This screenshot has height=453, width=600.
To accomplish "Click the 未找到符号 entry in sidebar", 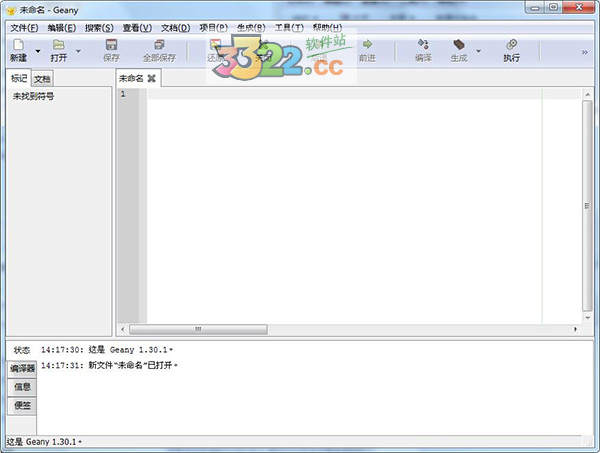I will point(33,96).
